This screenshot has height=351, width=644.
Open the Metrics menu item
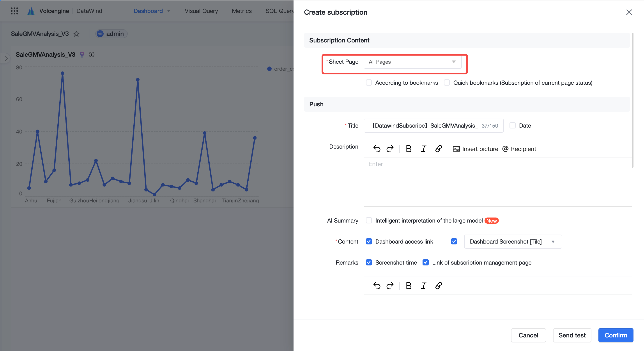(241, 11)
